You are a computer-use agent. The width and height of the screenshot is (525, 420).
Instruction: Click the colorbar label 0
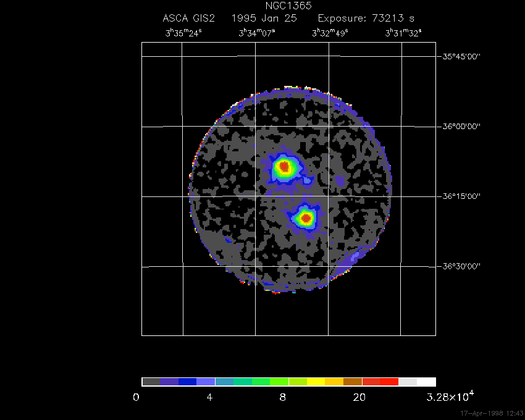click(136, 398)
